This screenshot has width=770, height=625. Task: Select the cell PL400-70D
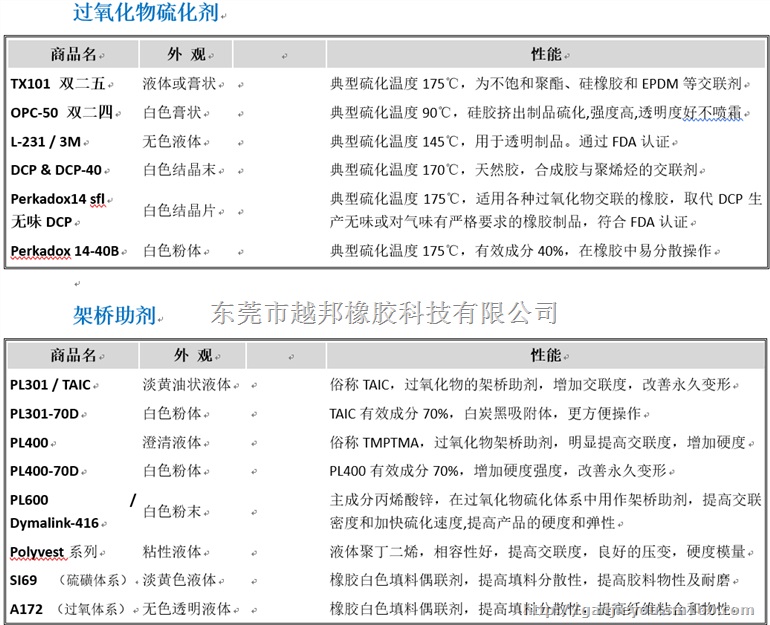click(x=44, y=471)
